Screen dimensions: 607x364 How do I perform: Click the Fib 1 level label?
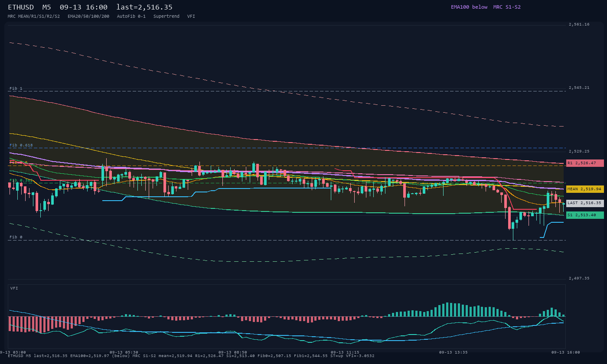point(16,88)
